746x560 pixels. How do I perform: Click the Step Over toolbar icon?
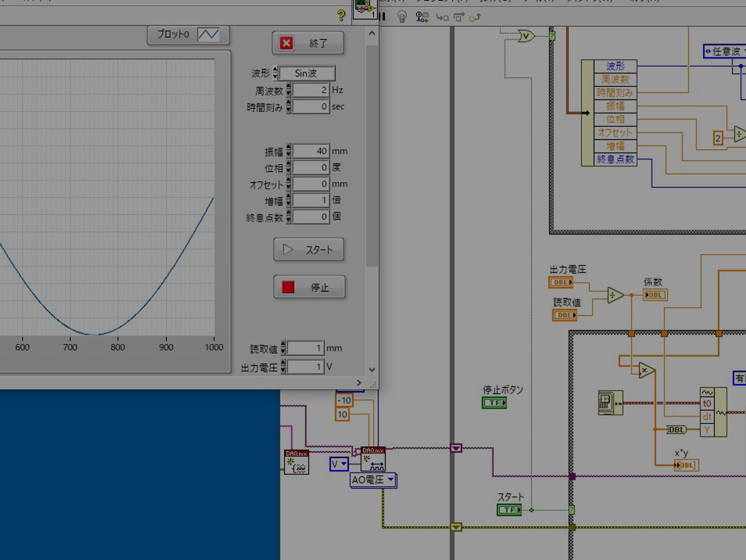click(x=459, y=17)
